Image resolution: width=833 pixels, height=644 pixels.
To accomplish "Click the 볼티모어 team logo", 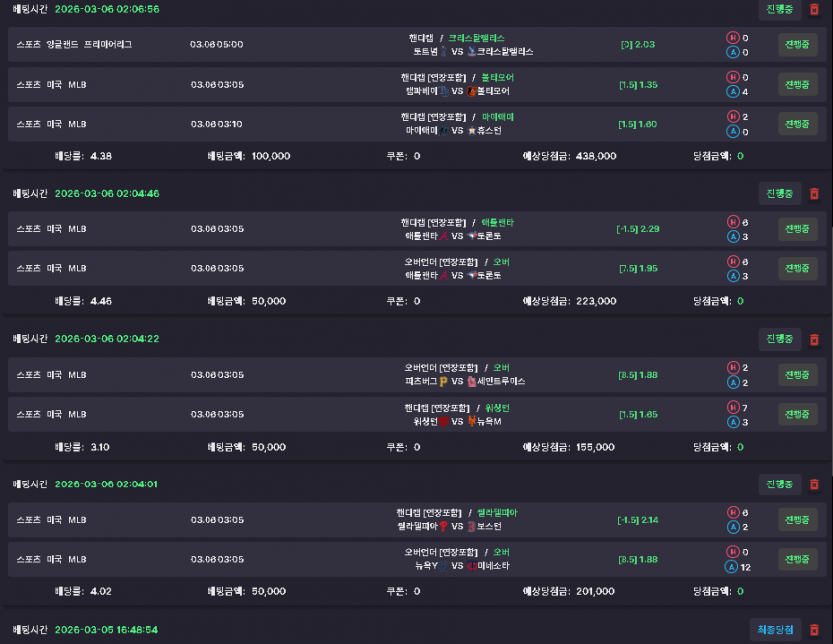I will 472,91.
